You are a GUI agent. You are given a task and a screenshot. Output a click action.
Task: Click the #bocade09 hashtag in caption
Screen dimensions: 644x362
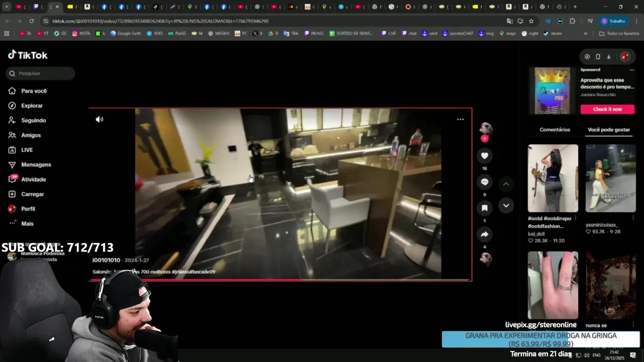[x=202, y=271]
